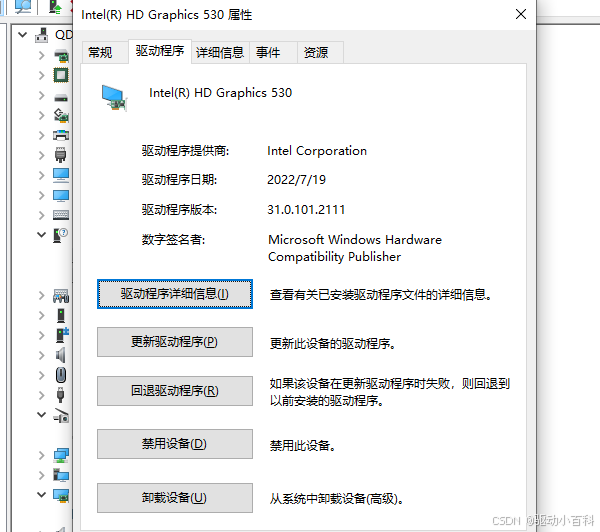This screenshot has width=600, height=532.
Task: Open the 详细信息 tab
Action: tap(220, 52)
